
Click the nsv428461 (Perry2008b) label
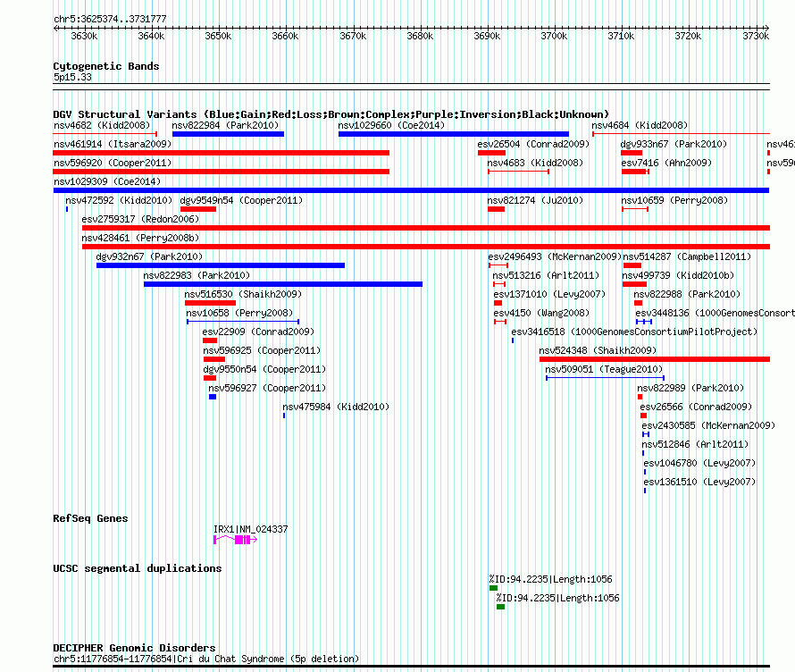tap(140, 238)
